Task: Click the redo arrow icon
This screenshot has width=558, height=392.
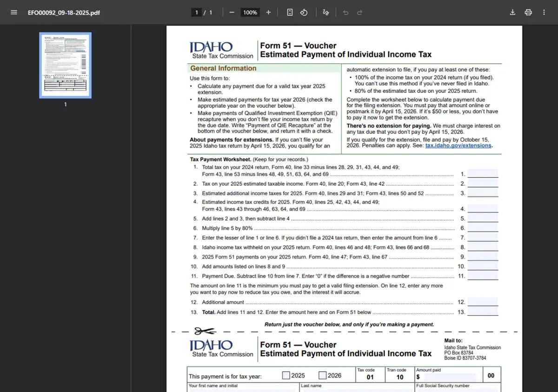Action: pyautogui.click(x=359, y=13)
